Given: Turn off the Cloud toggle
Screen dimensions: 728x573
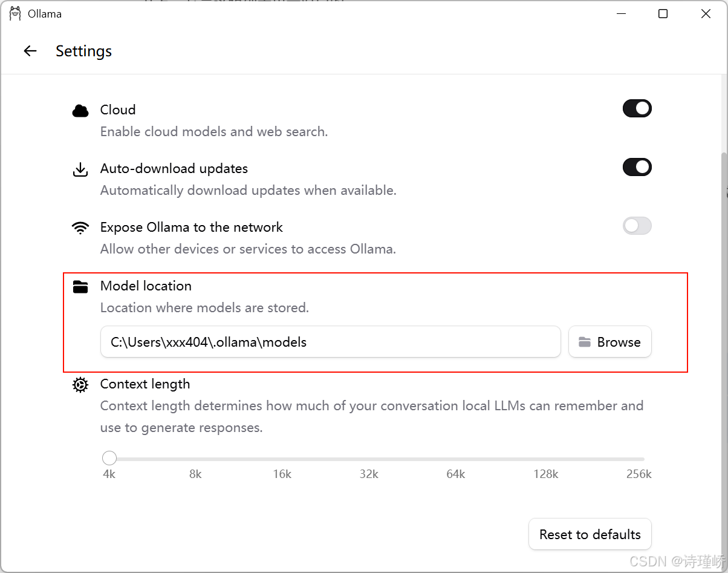Looking at the screenshot, I should [637, 108].
